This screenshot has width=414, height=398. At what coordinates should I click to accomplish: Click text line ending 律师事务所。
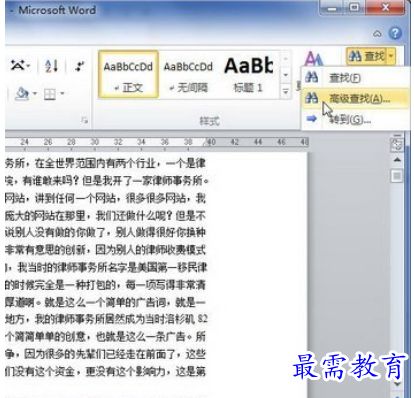tap(107, 180)
